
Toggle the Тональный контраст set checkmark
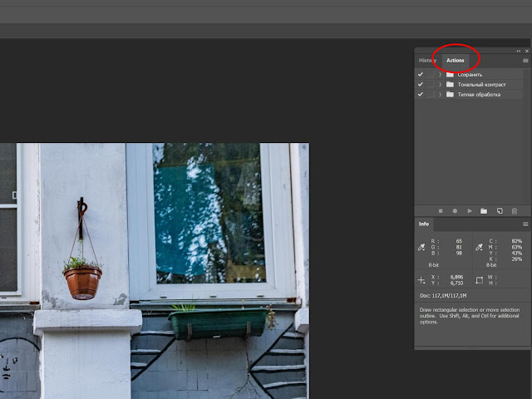421,84
